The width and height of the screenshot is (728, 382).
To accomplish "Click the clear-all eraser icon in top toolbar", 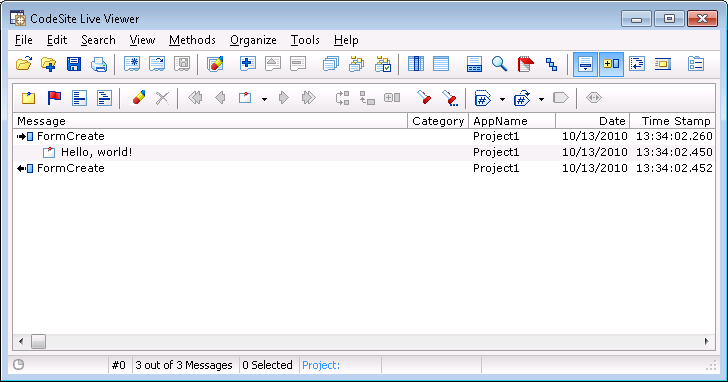I will coord(215,64).
